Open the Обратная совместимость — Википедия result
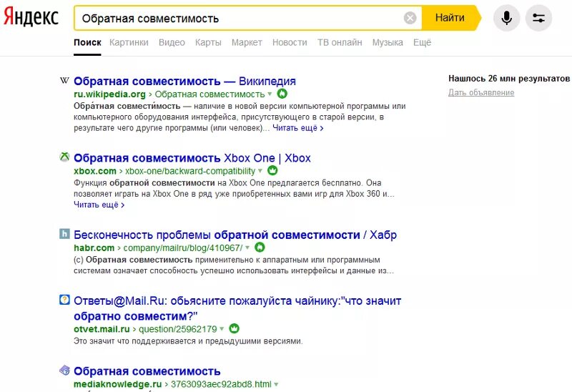 184,81
